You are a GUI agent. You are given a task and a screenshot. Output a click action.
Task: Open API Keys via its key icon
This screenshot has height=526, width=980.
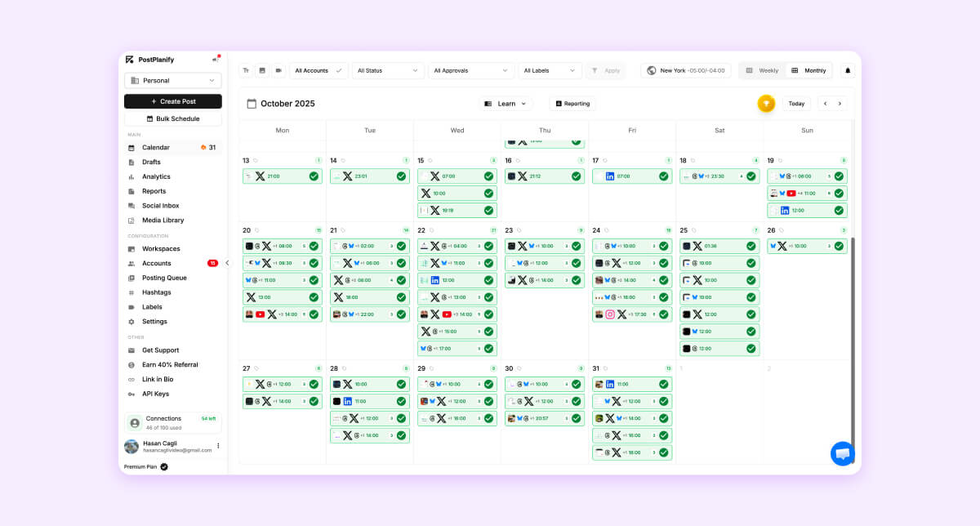pyautogui.click(x=131, y=394)
